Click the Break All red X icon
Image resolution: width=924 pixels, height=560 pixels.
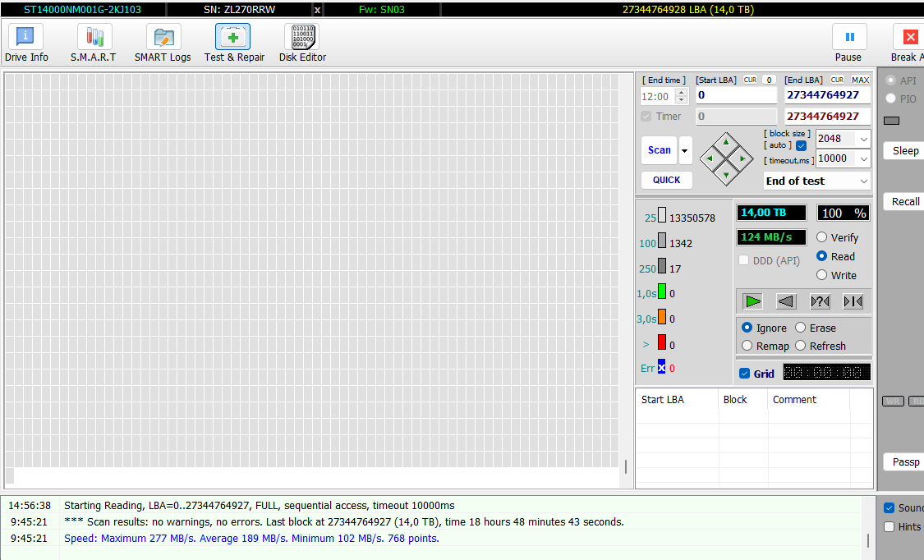click(910, 37)
